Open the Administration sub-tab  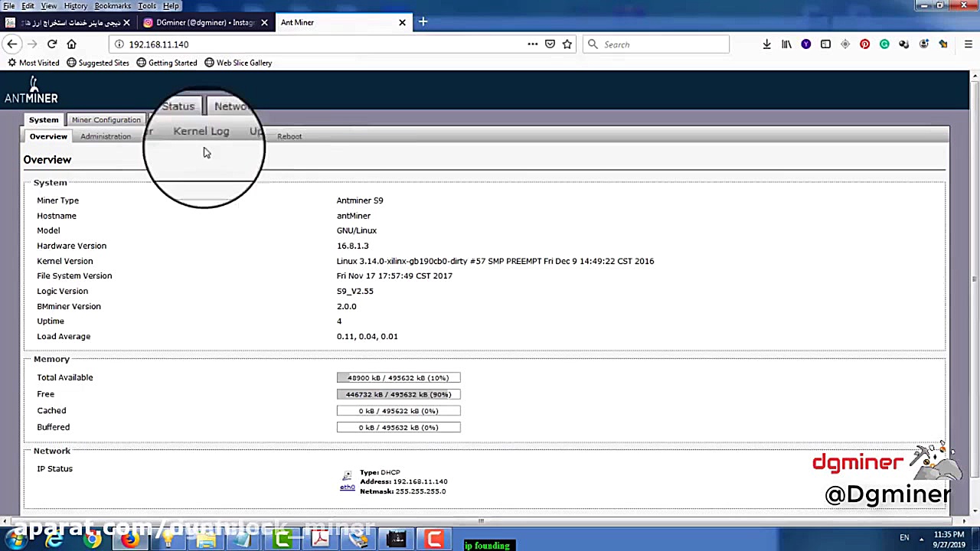106,136
